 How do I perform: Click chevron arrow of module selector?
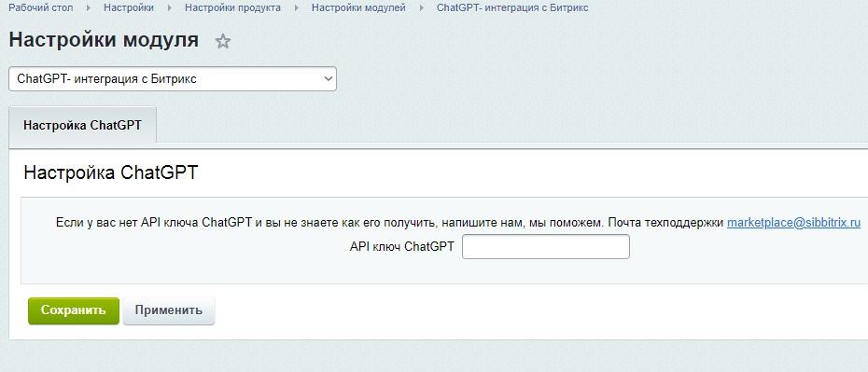click(327, 79)
